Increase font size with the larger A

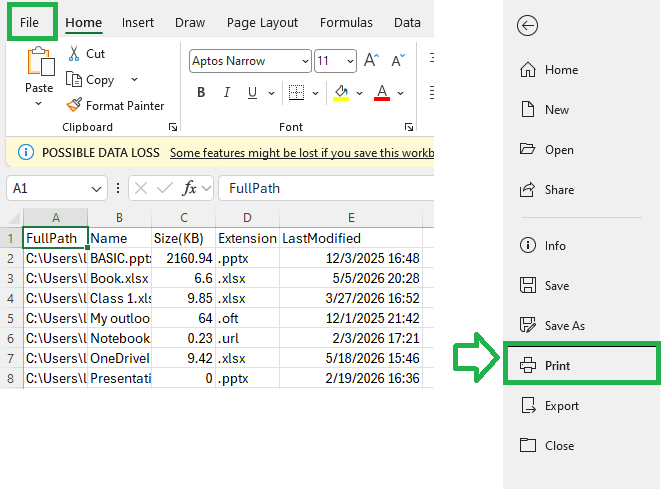pyautogui.click(x=371, y=60)
